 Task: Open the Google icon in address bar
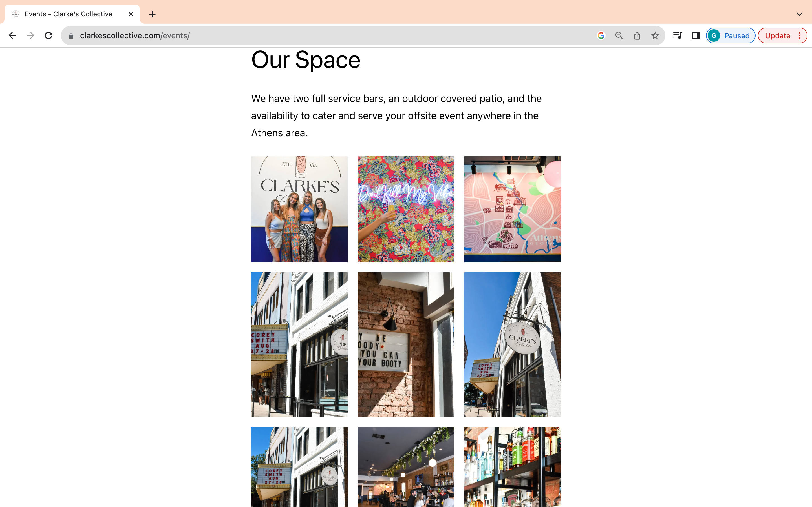pyautogui.click(x=601, y=35)
